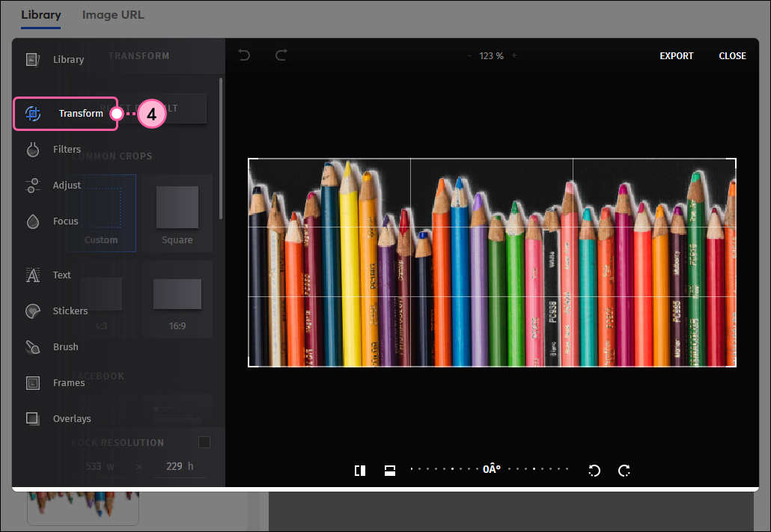Select the 16:9 crop preset
Viewport: 771px width, 532px height.
point(177,299)
